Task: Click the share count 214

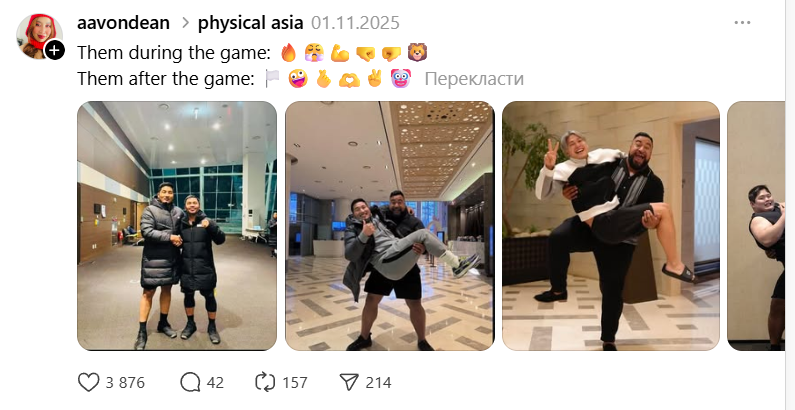Action: click(x=378, y=383)
